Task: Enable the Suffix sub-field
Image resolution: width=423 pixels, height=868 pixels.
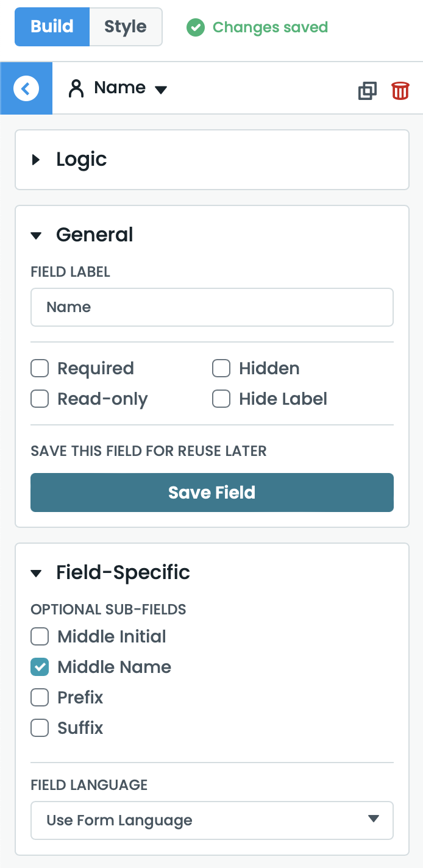Action: coord(39,728)
